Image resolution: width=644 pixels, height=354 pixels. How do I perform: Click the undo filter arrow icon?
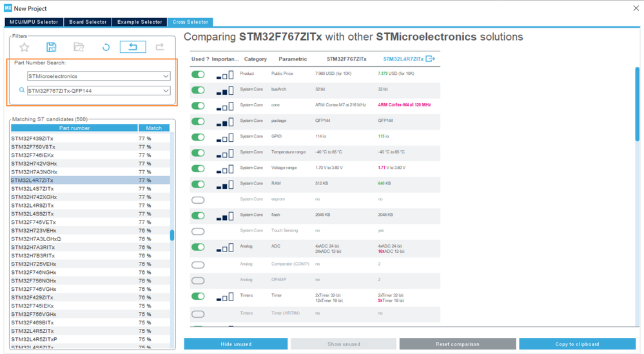[x=133, y=47]
